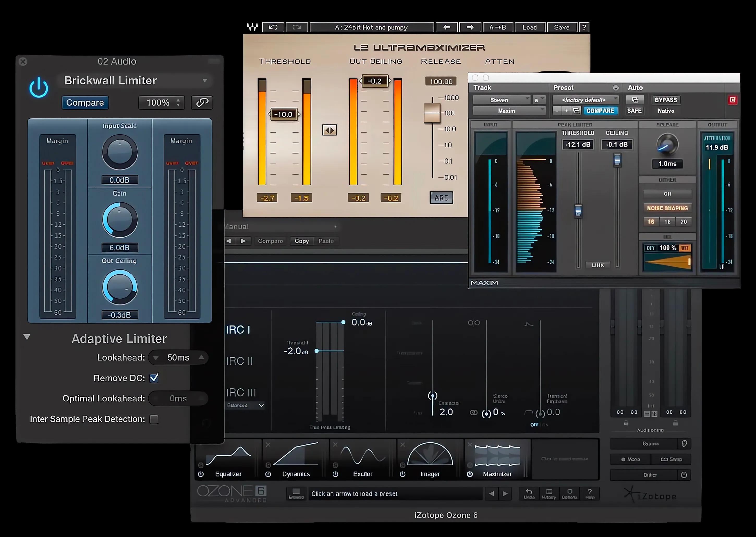Increase Lookahead with up arrow
The height and width of the screenshot is (537, 756).
point(201,357)
